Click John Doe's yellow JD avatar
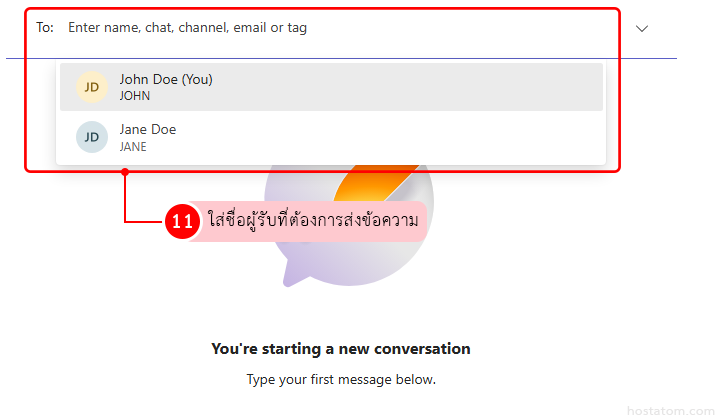This screenshot has height=419, width=720. tap(92, 87)
